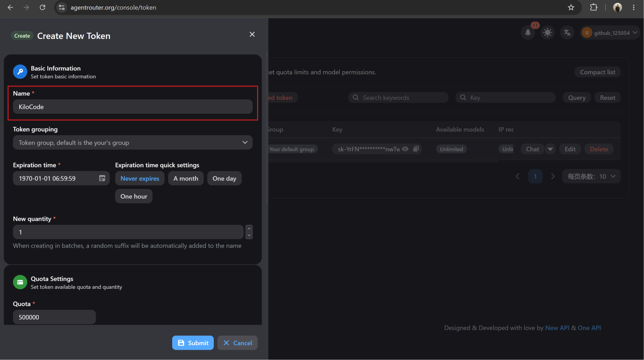
Task: Go back using the browser back arrow
Action: 10,7
